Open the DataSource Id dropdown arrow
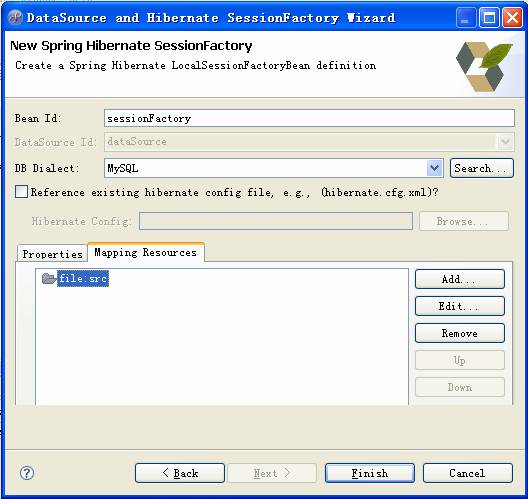 (505, 142)
